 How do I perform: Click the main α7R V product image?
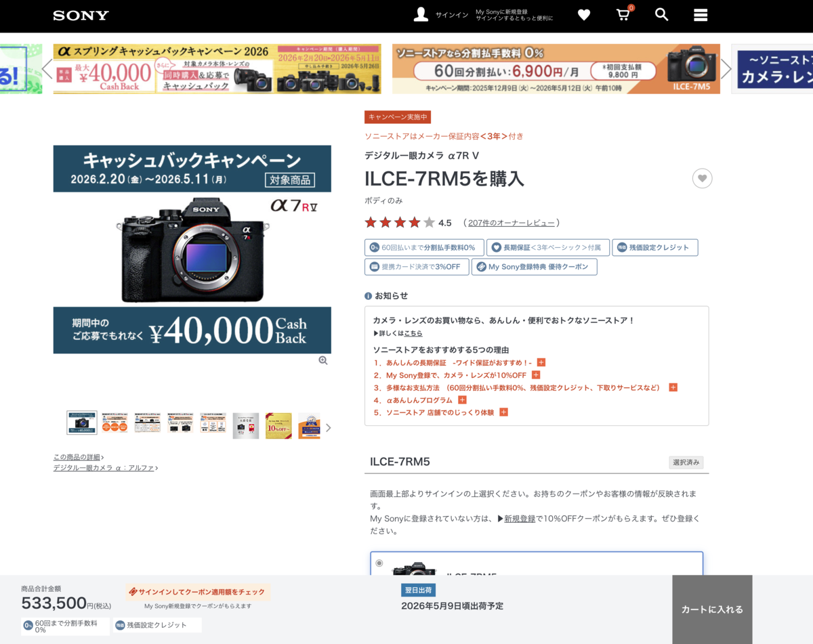point(192,249)
